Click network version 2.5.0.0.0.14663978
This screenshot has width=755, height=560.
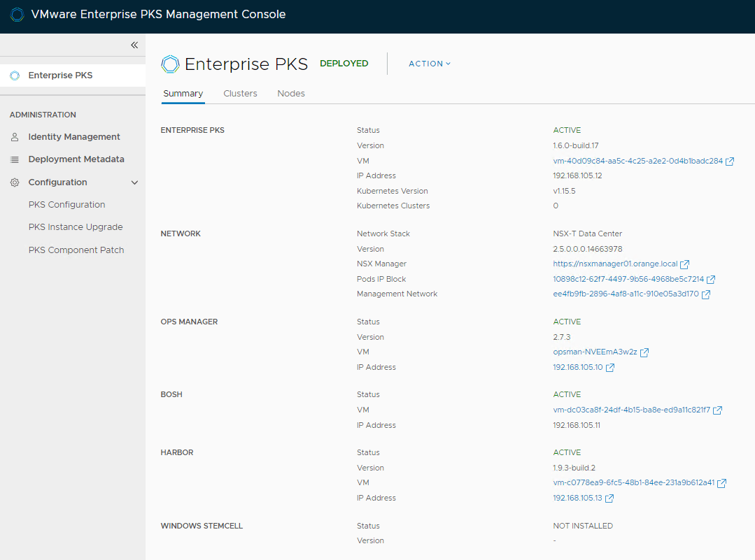[588, 249]
